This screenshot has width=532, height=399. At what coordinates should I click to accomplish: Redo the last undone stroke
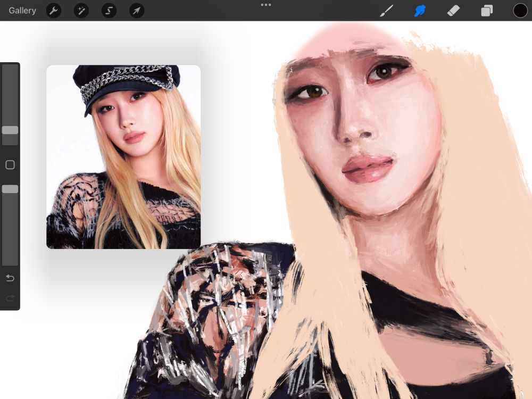click(x=10, y=298)
